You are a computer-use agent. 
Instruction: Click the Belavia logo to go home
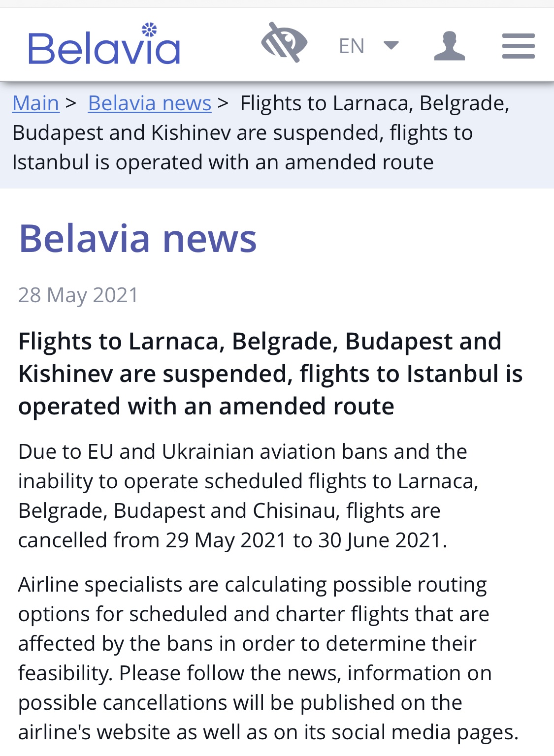coord(104,48)
